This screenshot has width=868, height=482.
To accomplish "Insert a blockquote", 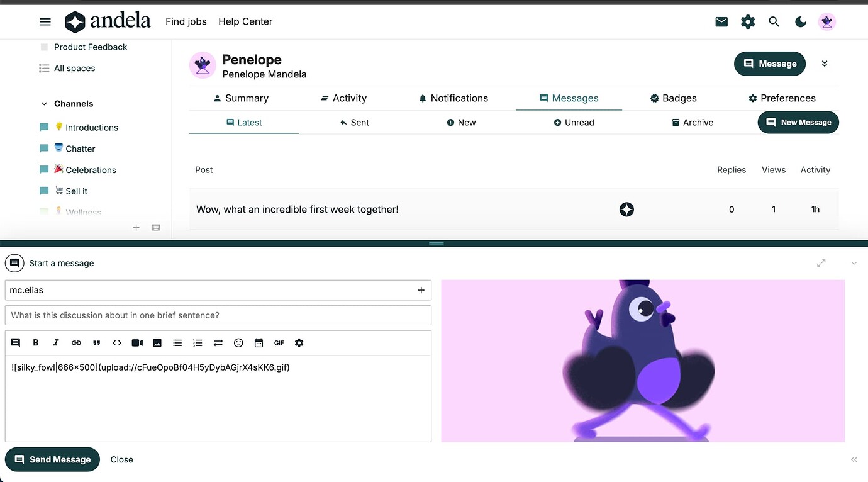I will pyautogui.click(x=97, y=343).
